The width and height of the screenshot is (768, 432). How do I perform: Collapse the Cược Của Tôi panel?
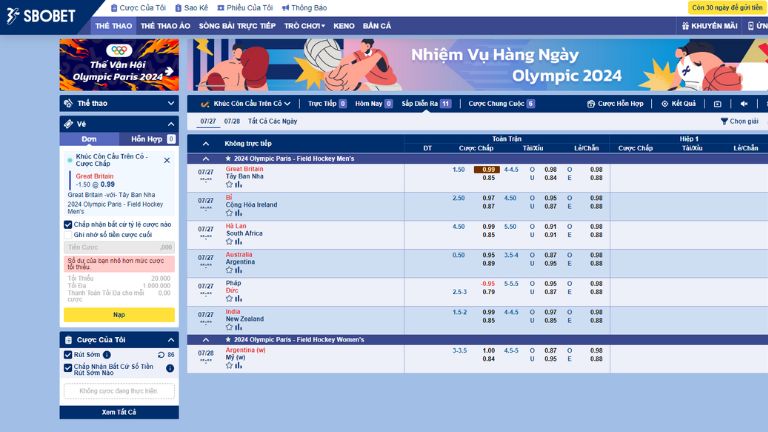tap(171, 340)
